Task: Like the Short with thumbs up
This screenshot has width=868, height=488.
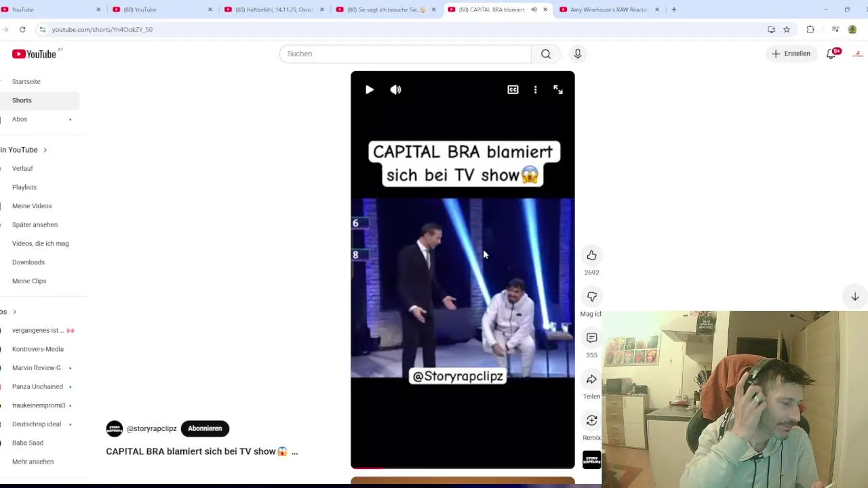Action: click(592, 255)
